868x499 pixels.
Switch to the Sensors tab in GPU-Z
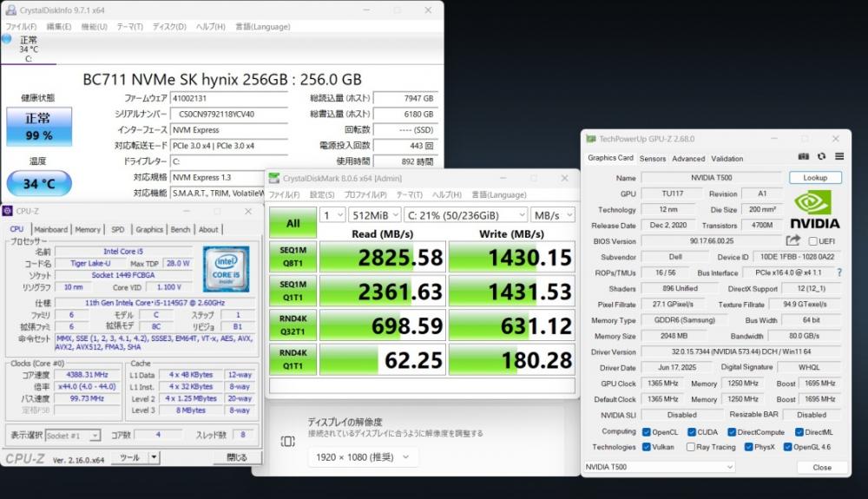(653, 158)
